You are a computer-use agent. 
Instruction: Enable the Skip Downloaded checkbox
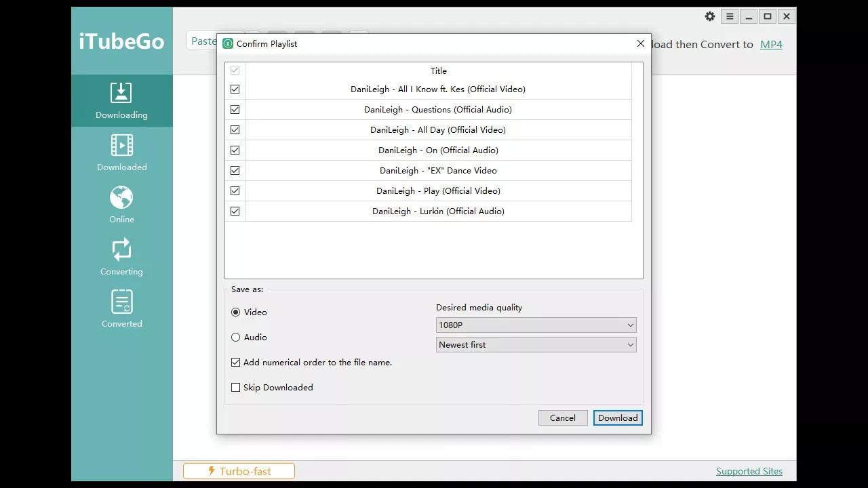coord(236,388)
